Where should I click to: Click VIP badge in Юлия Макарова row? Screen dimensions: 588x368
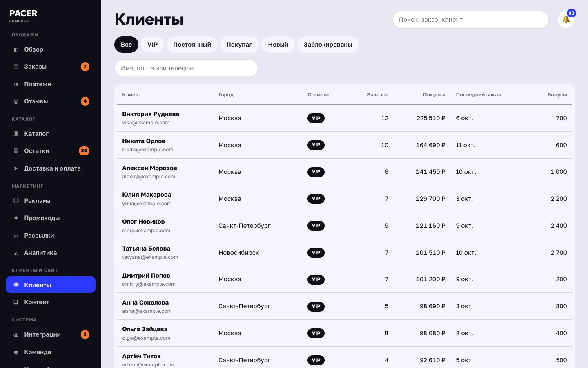(316, 199)
